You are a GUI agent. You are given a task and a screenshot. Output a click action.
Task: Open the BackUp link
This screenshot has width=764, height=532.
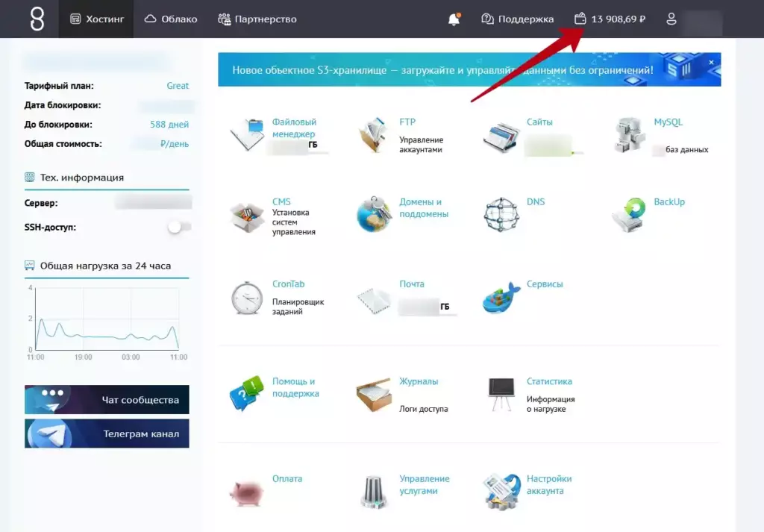pos(669,201)
